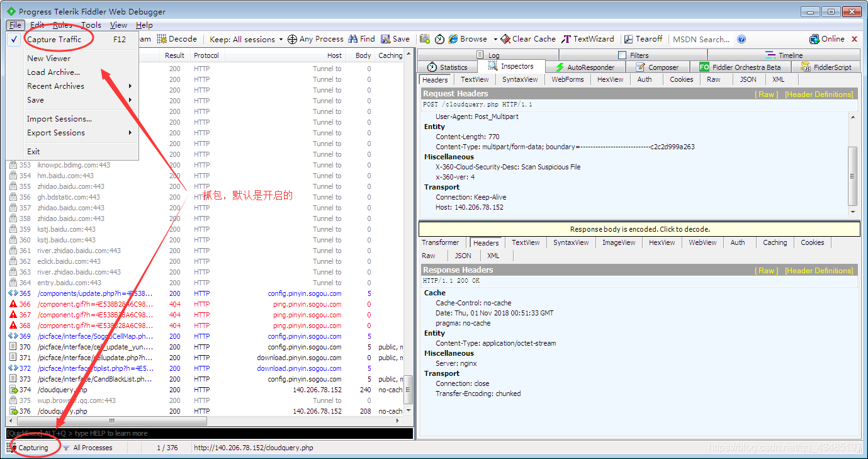The height and width of the screenshot is (459, 868).
Task: Sort by the Result column header
Action: [174, 55]
